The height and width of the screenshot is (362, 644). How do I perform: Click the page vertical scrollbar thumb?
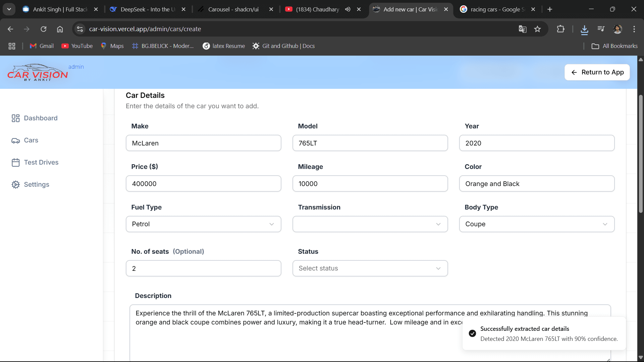coord(641,154)
